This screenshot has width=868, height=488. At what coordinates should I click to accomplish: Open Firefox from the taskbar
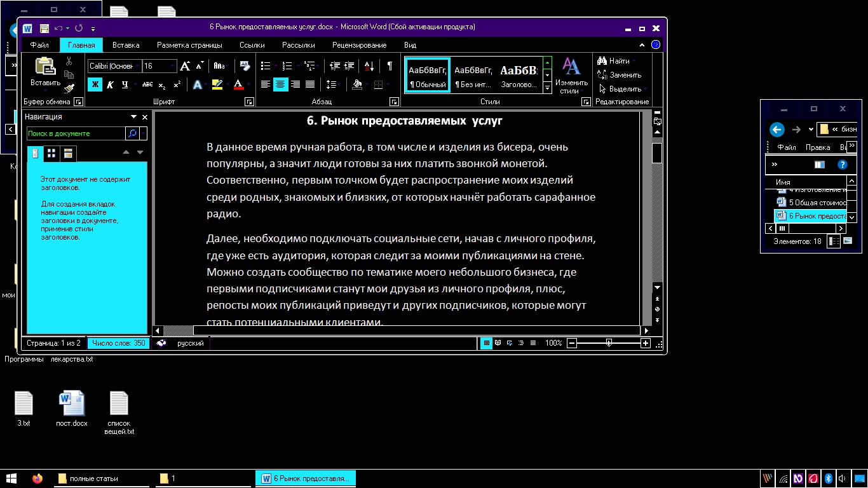click(37, 478)
